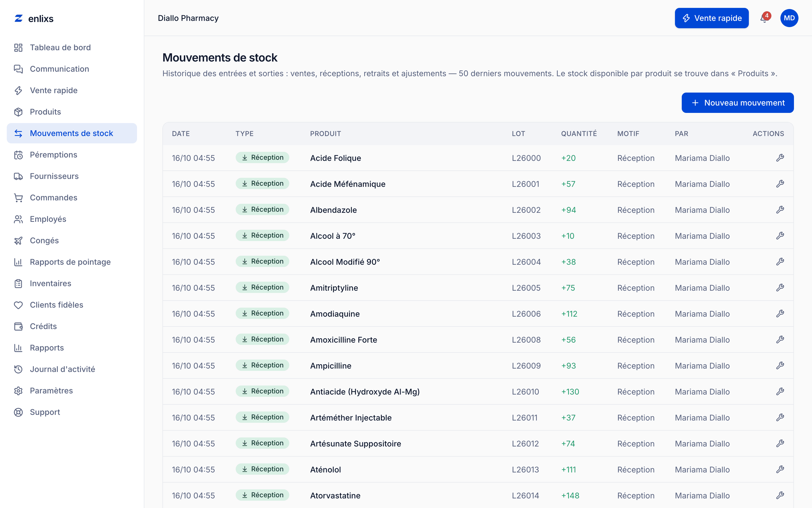The image size is (812, 508).
Task: Click the wrench icon for Artésunate Suppositoire
Action: [x=780, y=443]
